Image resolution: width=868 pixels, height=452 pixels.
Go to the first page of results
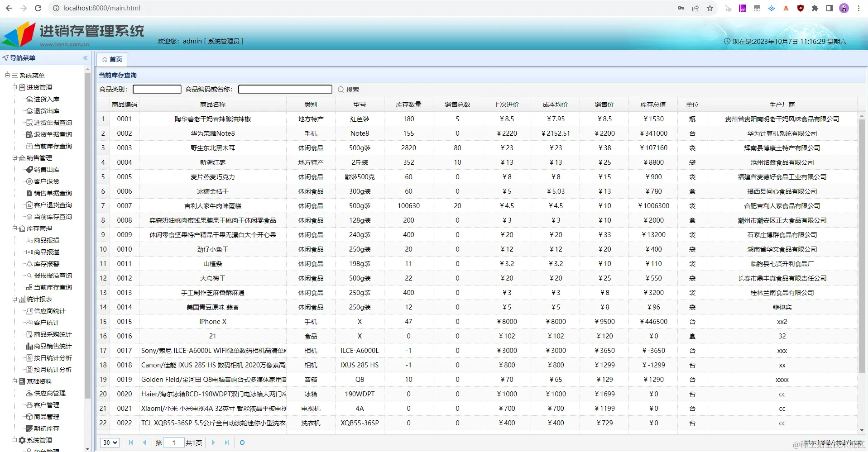point(131,442)
